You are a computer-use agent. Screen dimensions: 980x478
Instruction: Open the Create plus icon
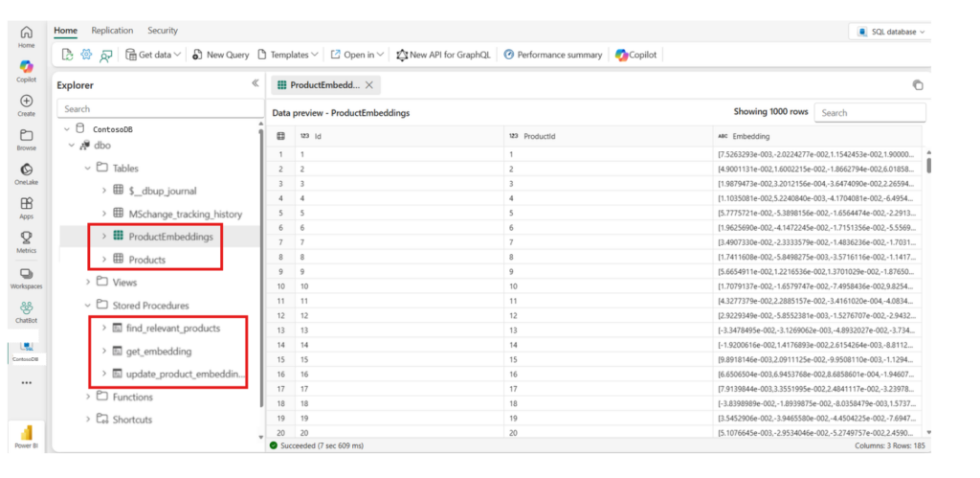[26, 101]
